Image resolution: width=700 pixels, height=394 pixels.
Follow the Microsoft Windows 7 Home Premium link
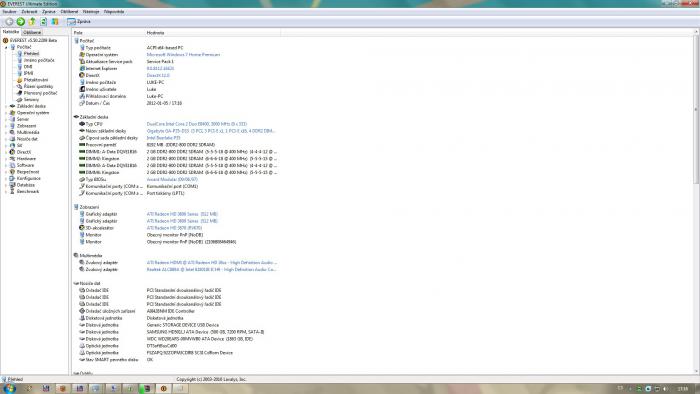point(183,54)
